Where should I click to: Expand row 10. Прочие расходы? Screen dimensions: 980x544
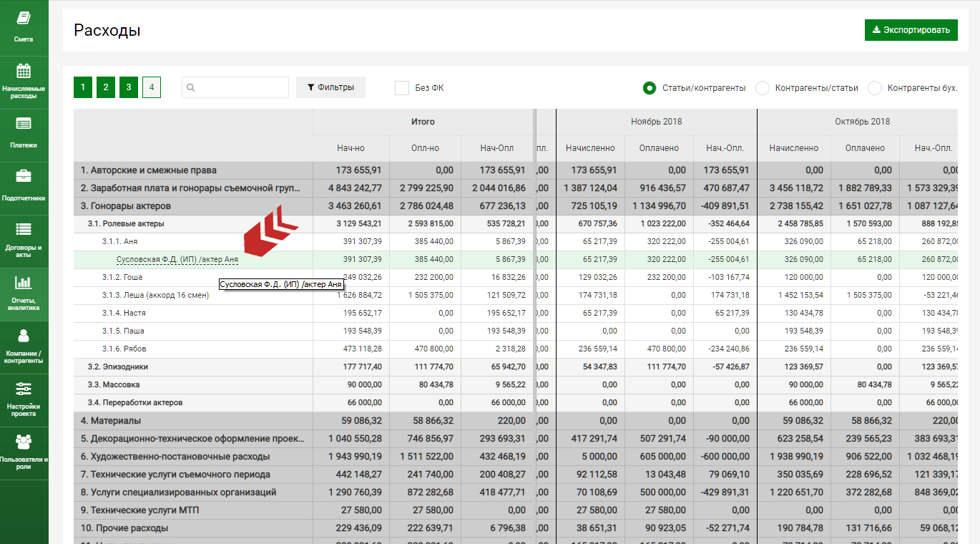193,528
